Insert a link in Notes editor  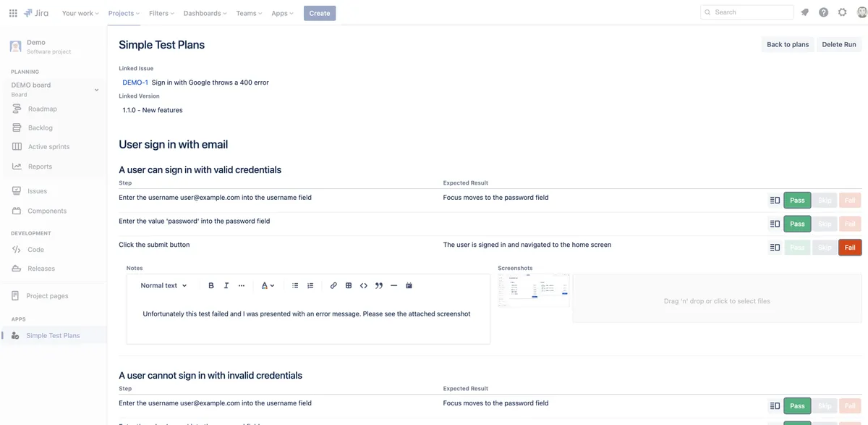pos(333,285)
